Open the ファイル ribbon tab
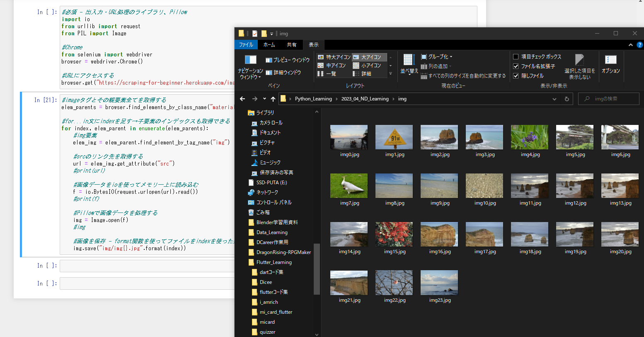This screenshot has height=337, width=644. (246, 45)
